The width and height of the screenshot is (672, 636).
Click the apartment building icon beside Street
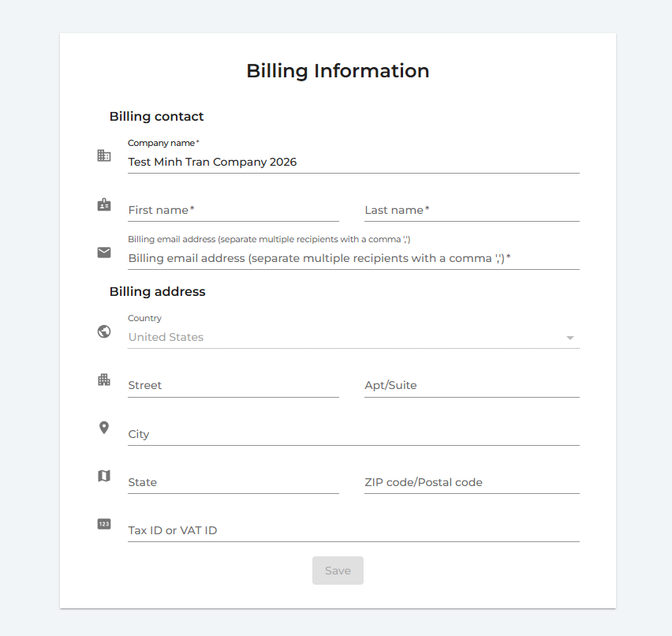(104, 380)
